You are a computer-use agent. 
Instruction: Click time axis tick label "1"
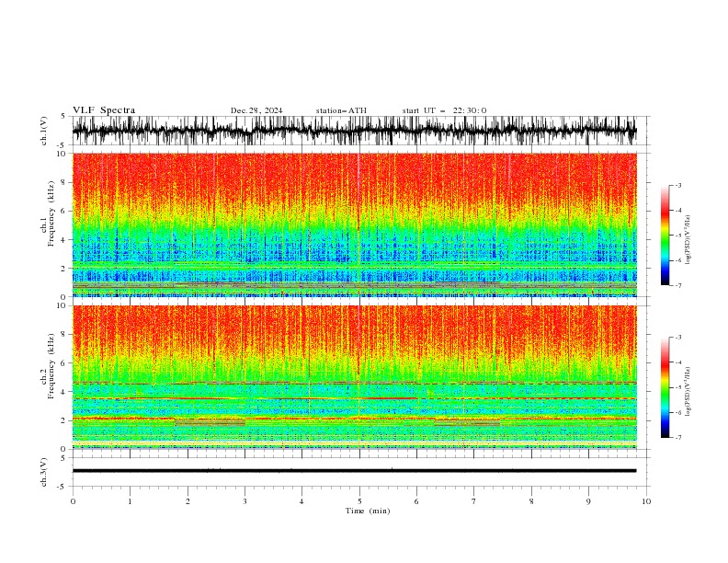(x=130, y=501)
